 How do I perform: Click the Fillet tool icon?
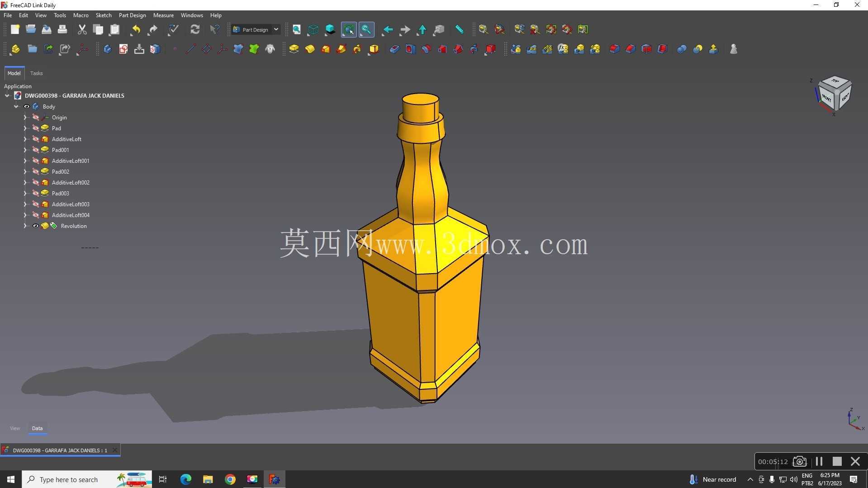614,49
